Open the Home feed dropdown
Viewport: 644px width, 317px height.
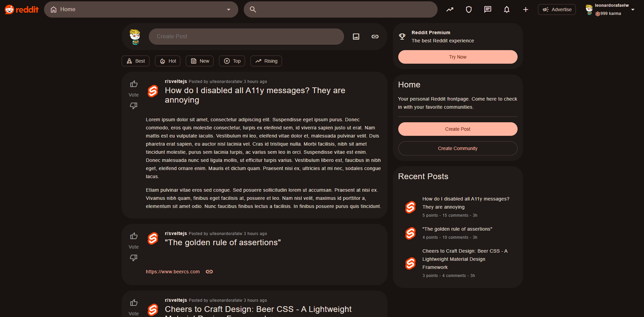point(228,9)
